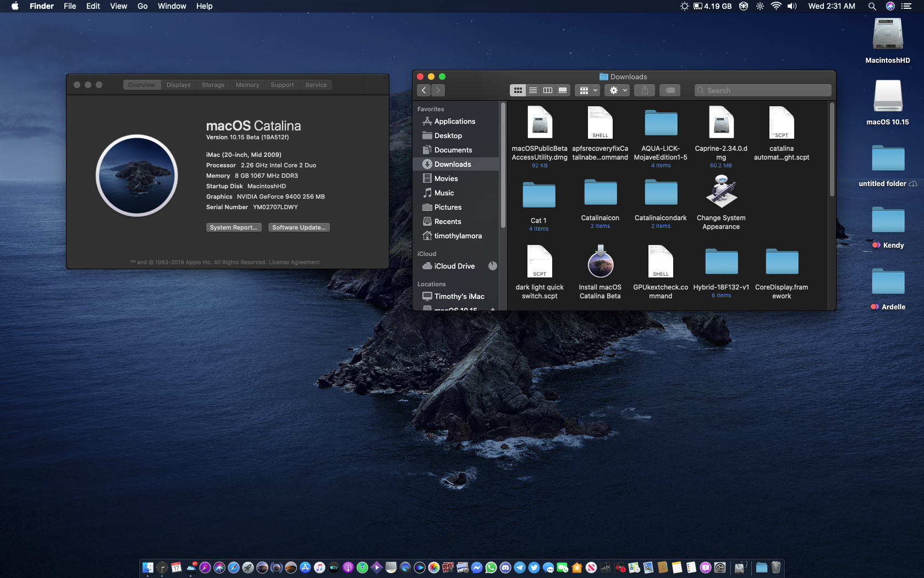Click the Software Update button
The width and height of the screenshot is (924, 578).
pos(299,227)
